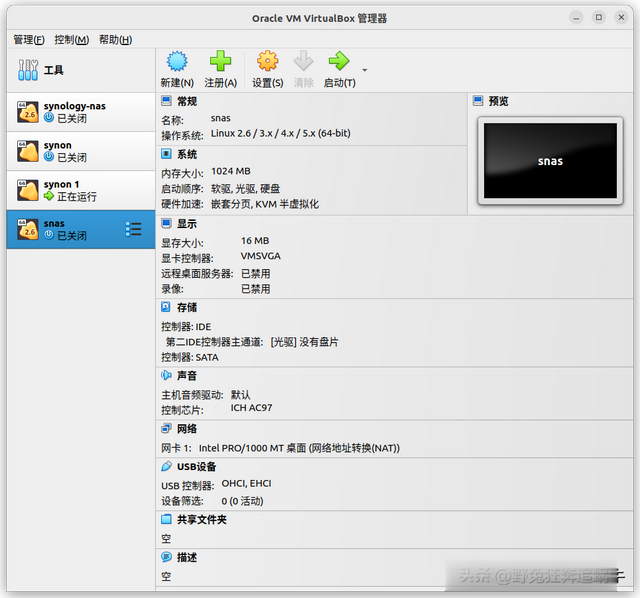Click the Audio (声音) speaker icon

(x=166, y=375)
